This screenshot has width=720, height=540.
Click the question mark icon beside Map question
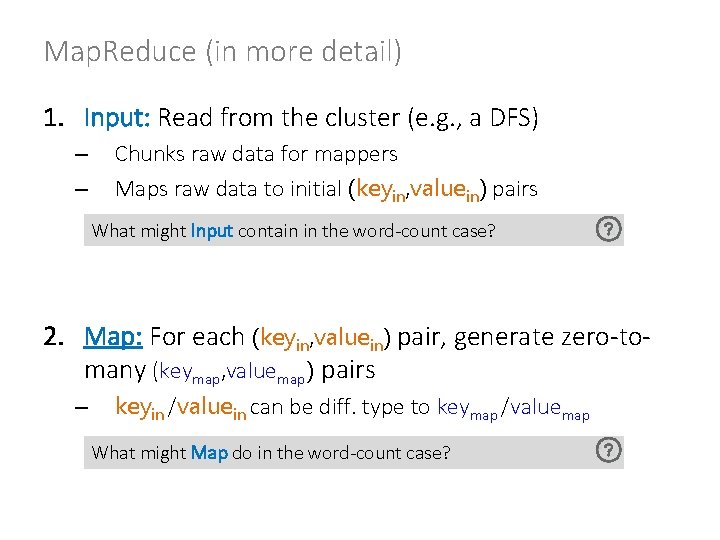click(608, 450)
